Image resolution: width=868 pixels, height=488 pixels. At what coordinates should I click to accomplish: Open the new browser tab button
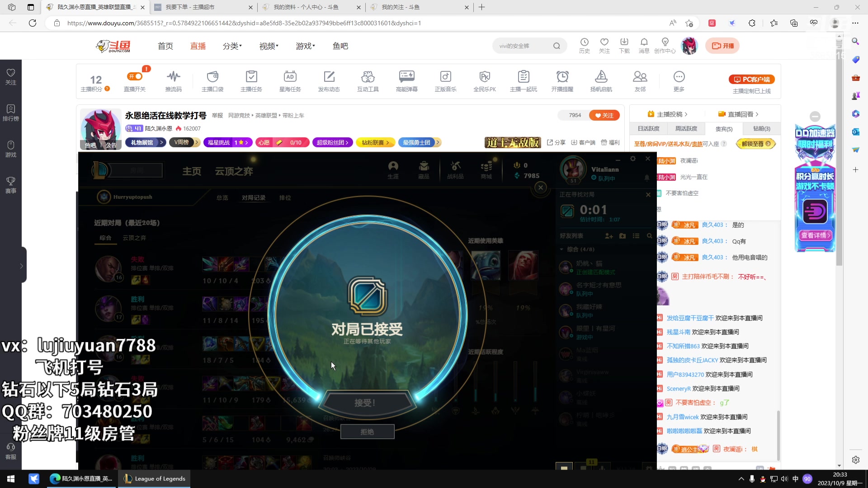(x=481, y=7)
